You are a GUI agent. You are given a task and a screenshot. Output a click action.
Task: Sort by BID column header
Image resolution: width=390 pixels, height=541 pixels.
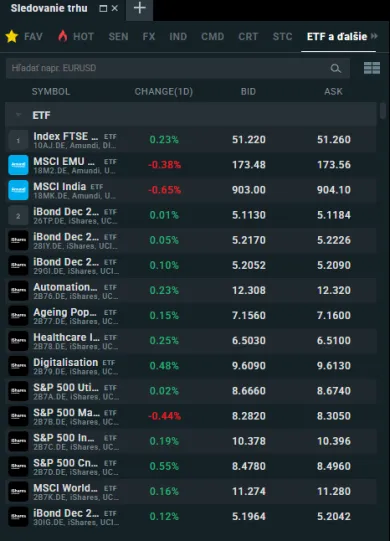[248, 91]
